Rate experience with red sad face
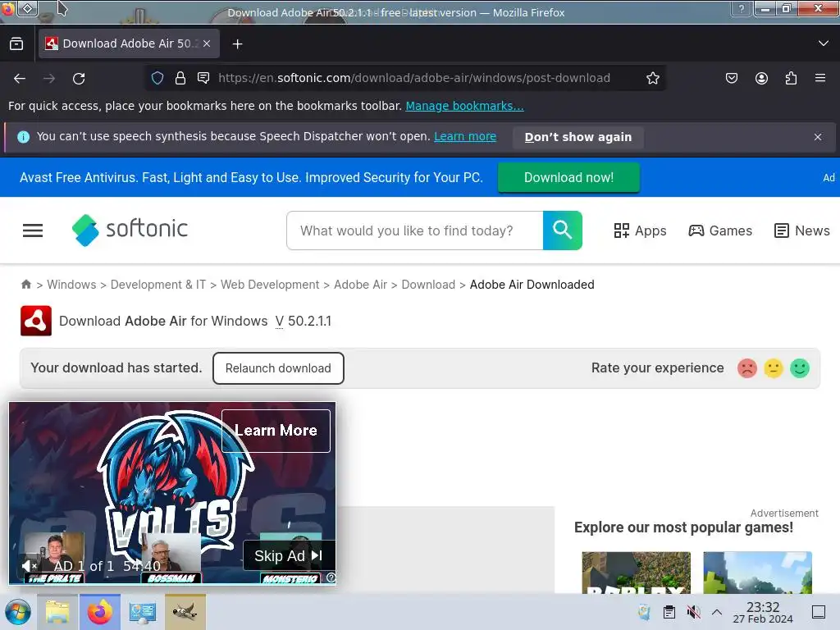The image size is (840, 630). pos(746,368)
